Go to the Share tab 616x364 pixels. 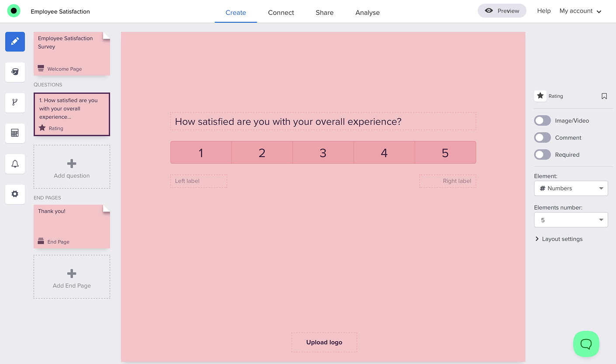tap(325, 13)
